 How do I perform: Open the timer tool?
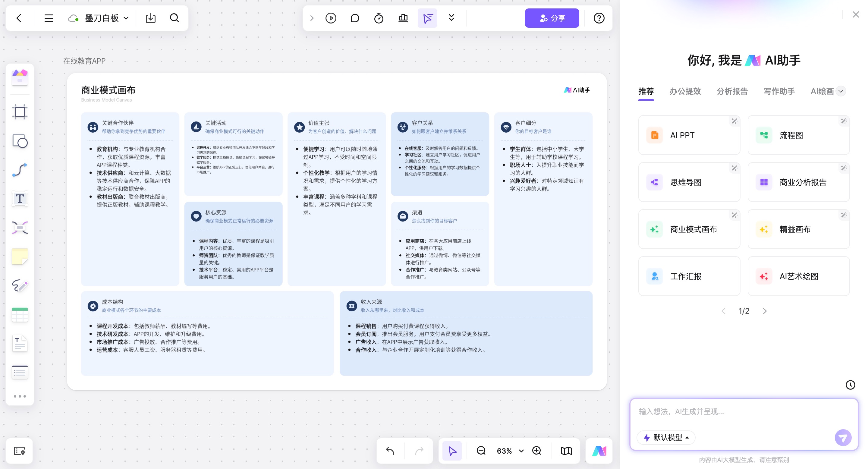(x=379, y=18)
